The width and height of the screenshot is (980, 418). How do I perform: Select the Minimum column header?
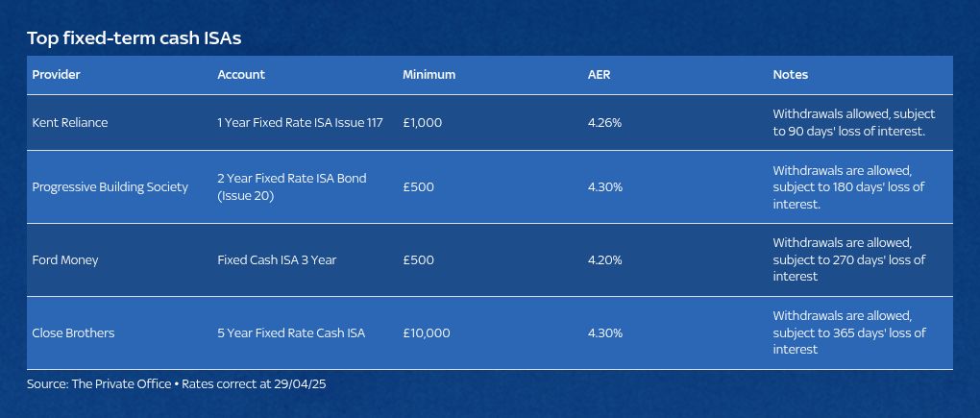tap(429, 74)
